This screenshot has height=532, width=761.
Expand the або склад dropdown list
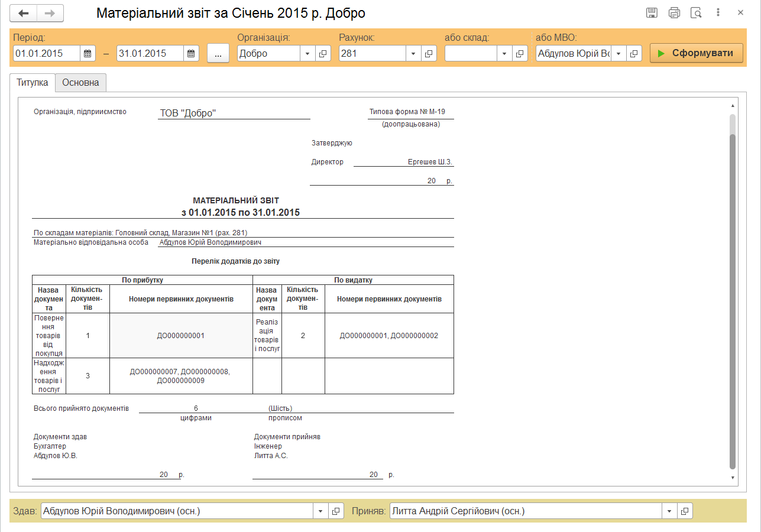pyautogui.click(x=504, y=53)
